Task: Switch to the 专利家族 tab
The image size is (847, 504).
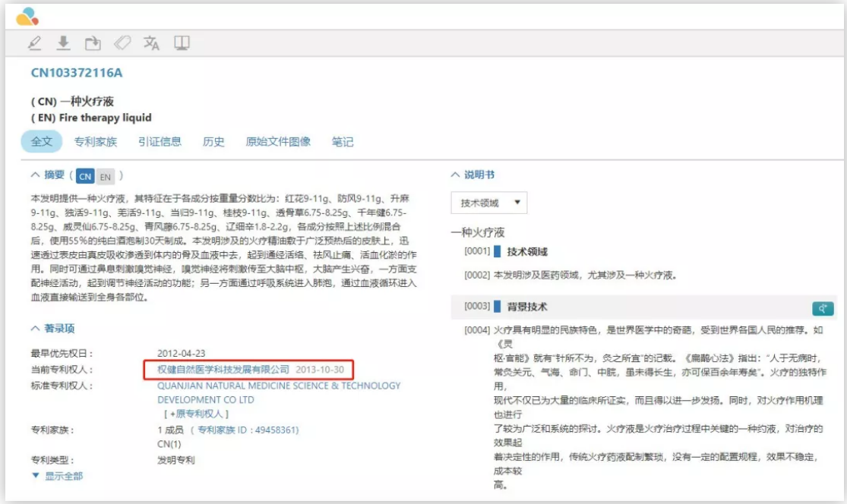Action: tap(96, 142)
